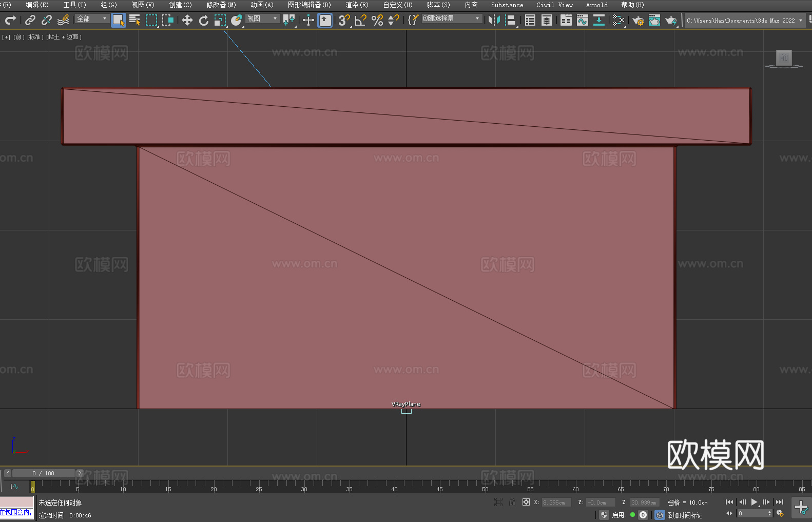This screenshot has width=812, height=522.
Task: Open the selection filter '全部' dropdown
Action: pos(92,18)
